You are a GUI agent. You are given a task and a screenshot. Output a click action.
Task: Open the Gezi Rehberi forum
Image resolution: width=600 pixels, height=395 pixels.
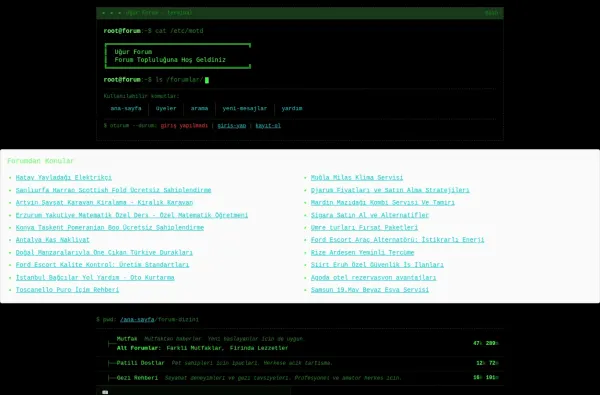point(137,378)
